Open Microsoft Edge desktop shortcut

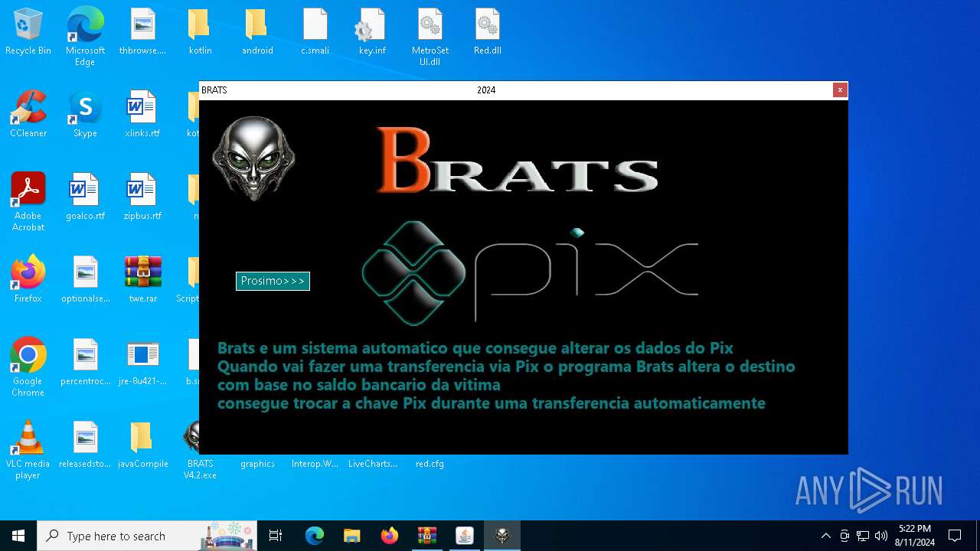point(85,37)
